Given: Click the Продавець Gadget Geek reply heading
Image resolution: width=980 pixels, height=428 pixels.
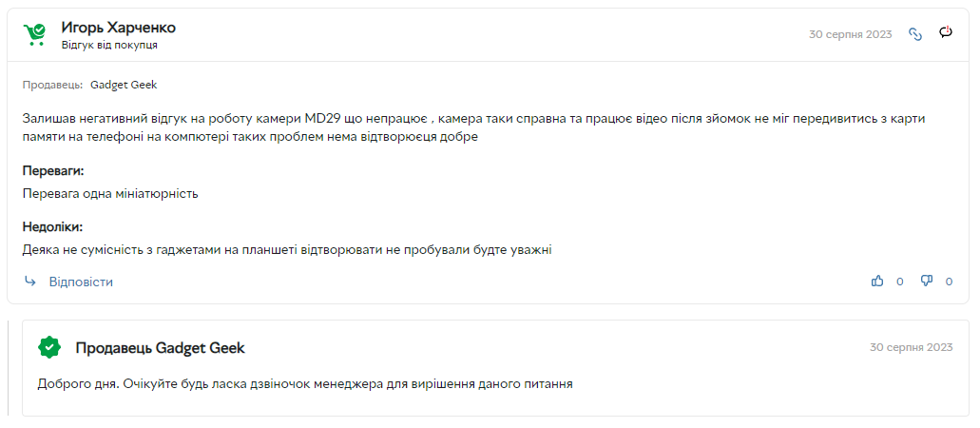Looking at the screenshot, I should (160, 348).
